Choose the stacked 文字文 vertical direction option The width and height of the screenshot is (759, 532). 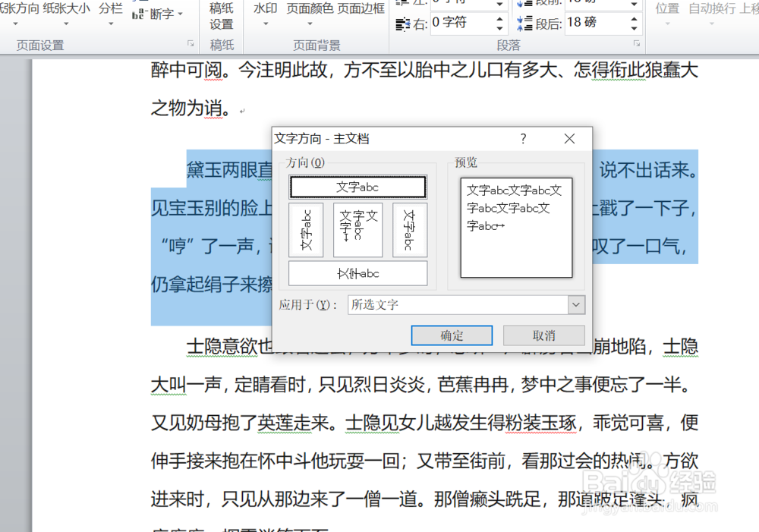pos(357,230)
